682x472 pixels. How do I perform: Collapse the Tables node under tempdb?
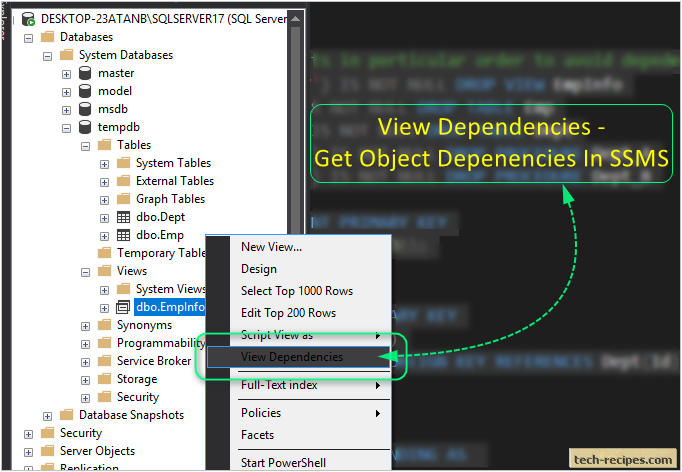pyautogui.click(x=86, y=146)
